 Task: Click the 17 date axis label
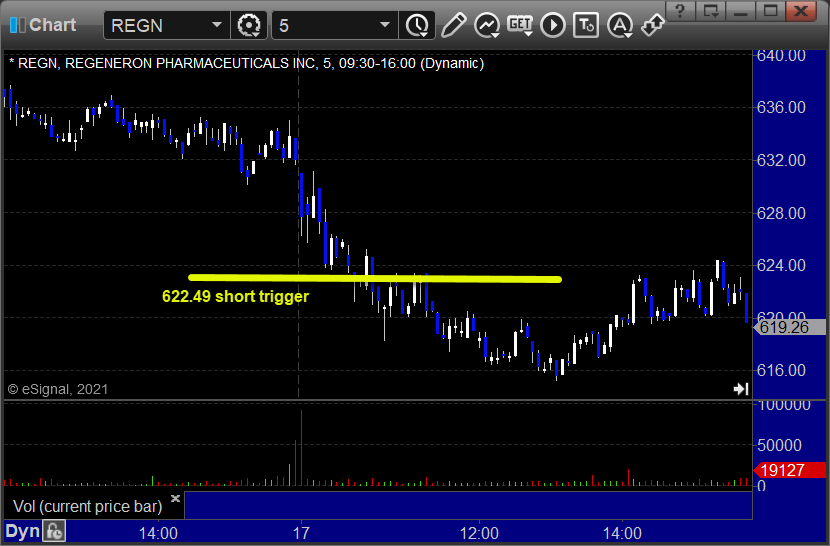pyautogui.click(x=301, y=533)
